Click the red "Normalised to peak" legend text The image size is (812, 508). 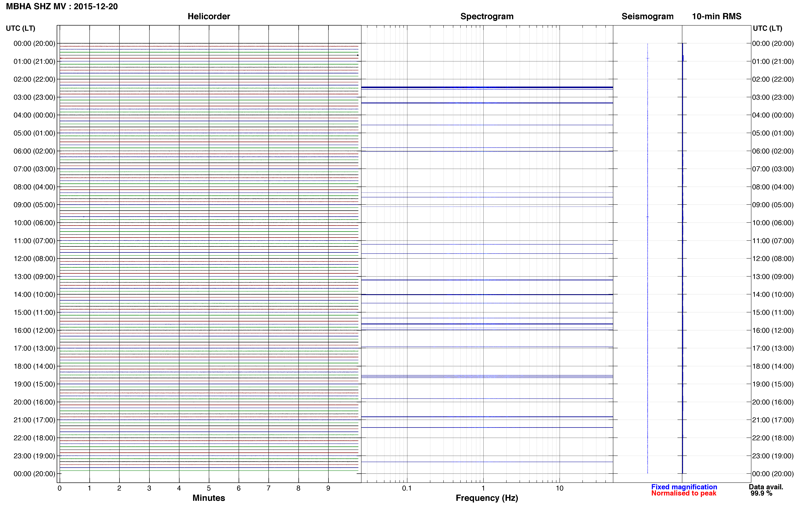click(x=684, y=493)
